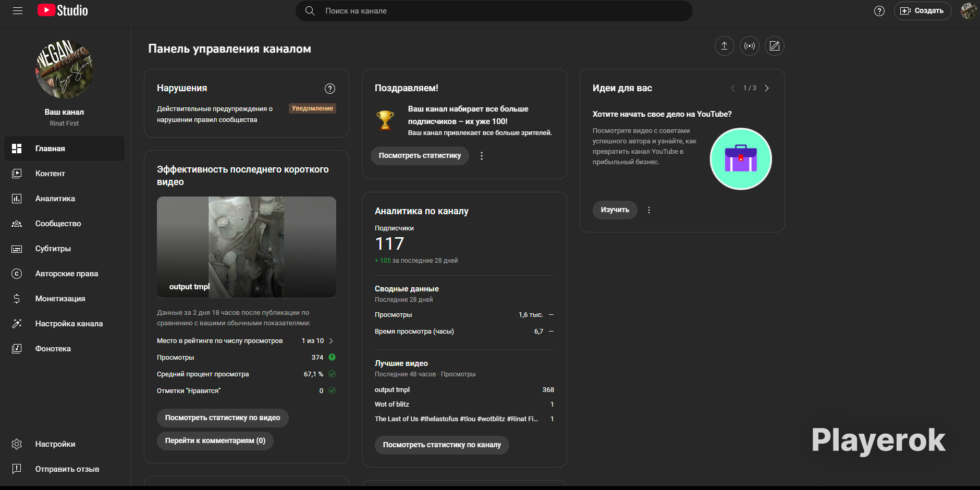
Task: Click the Ваш канал name under the avatar
Action: point(64,112)
